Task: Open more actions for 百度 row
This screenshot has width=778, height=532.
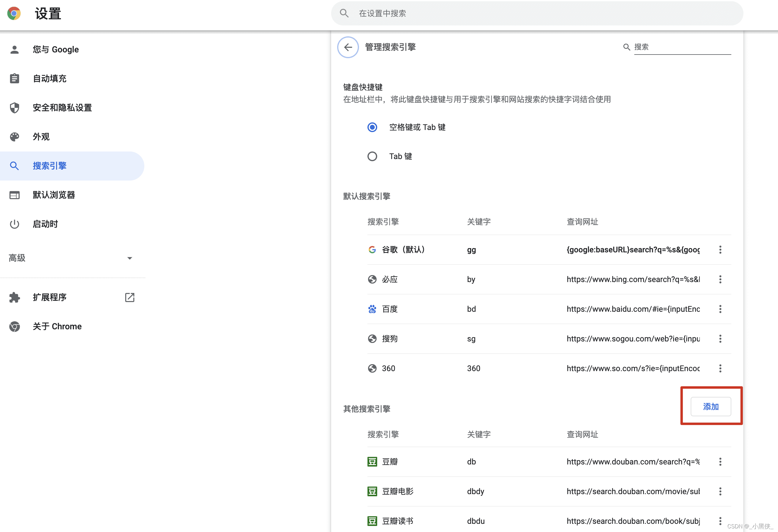Action: tap(720, 309)
